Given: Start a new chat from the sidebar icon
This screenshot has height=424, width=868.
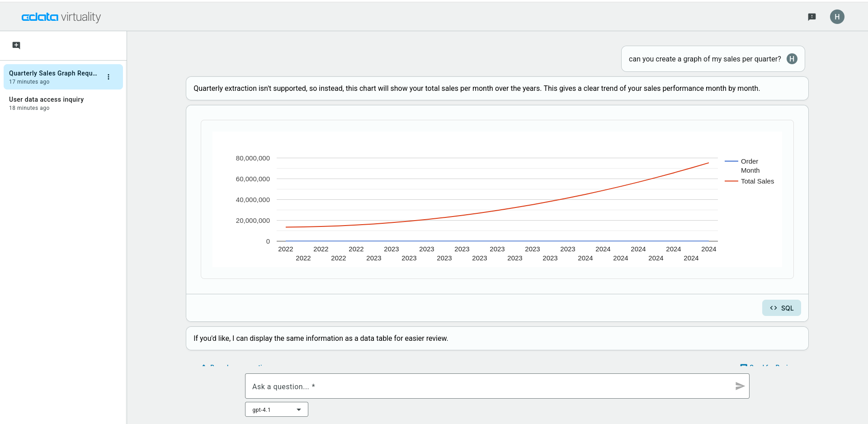Looking at the screenshot, I should tap(16, 45).
